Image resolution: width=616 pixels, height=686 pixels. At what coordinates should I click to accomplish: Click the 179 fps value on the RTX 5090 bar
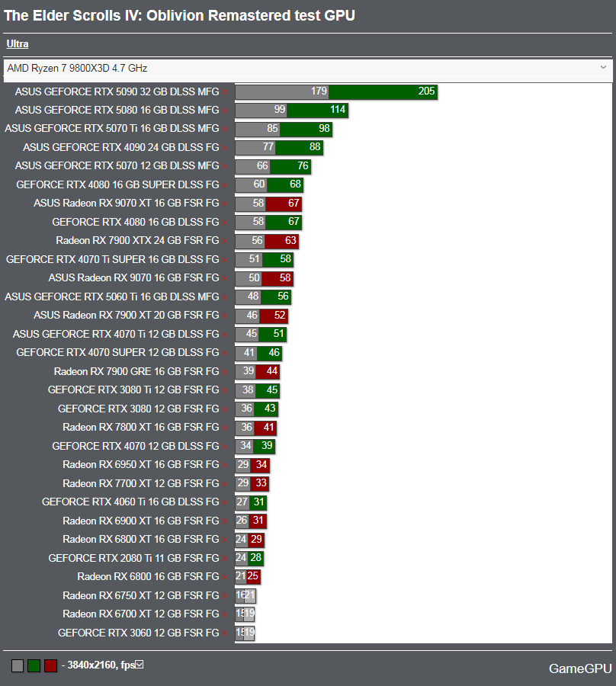pyautogui.click(x=319, y=91)
